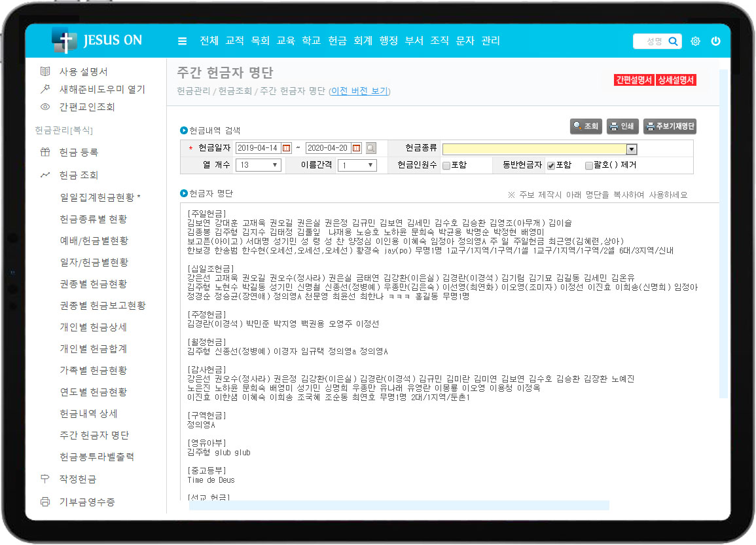Open the hamburger menu icon
The image size is (756, 545).
(182, 41)
